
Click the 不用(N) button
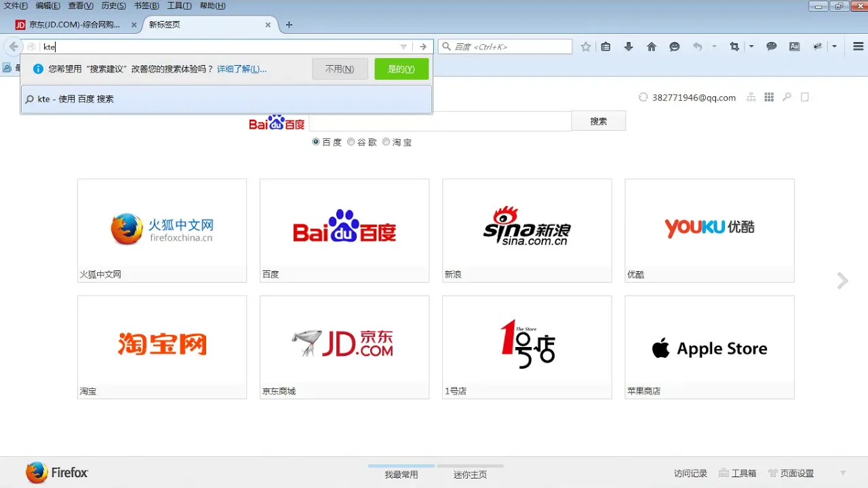coord(340,69)
